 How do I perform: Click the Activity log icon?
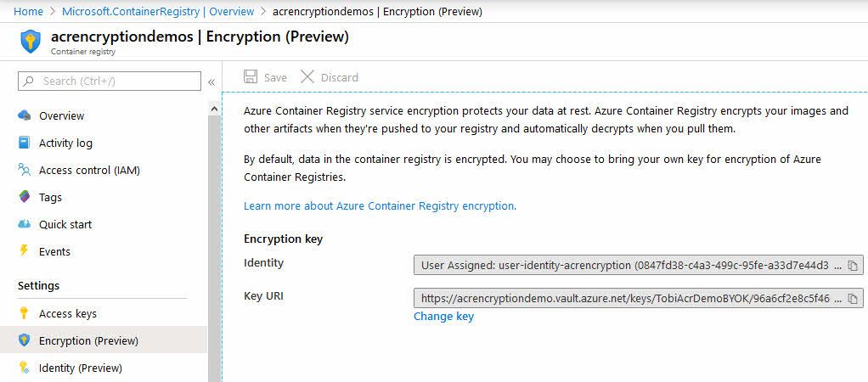click(24, 143)
